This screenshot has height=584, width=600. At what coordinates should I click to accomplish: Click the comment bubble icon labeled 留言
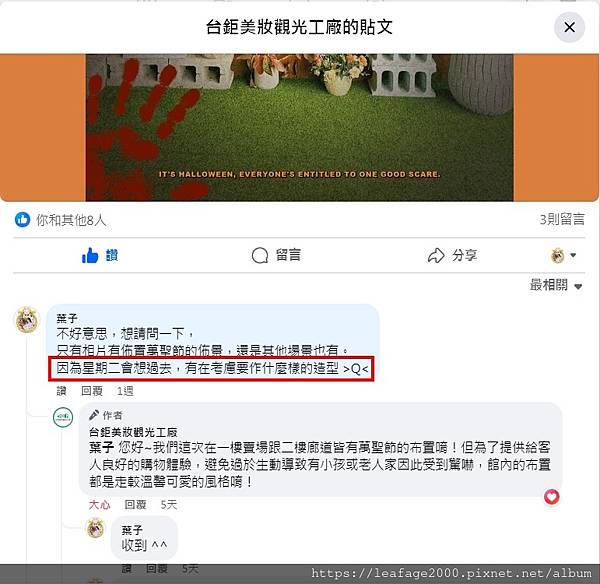(276, 255)
